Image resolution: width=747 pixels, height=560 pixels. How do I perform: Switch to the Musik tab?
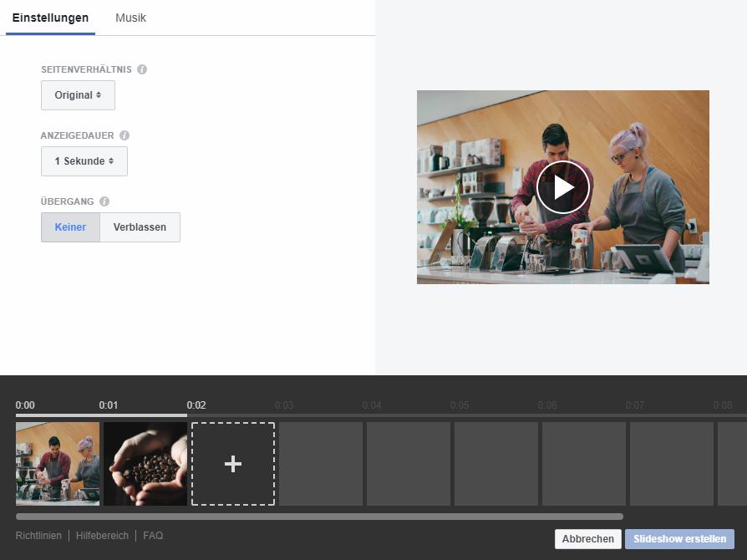coord(130,18)
